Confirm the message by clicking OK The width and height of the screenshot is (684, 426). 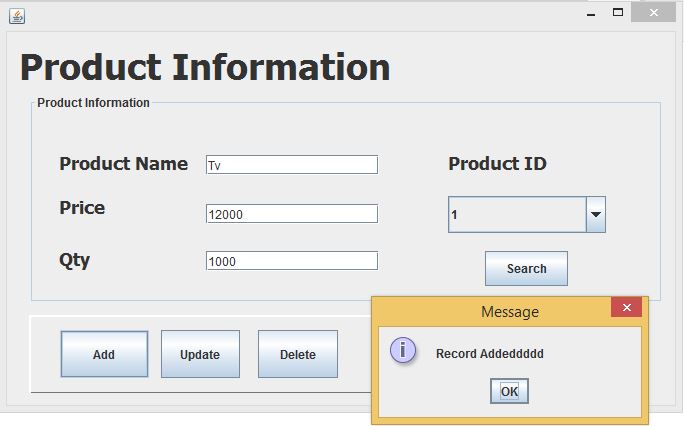[x=509, y=391]
